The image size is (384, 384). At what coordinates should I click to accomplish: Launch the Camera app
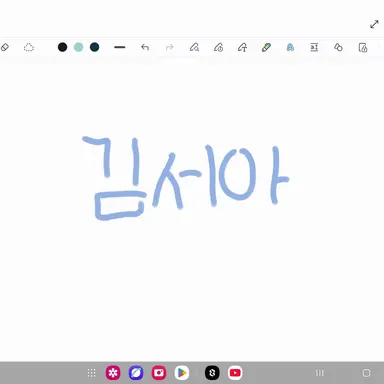pos(159,373)
